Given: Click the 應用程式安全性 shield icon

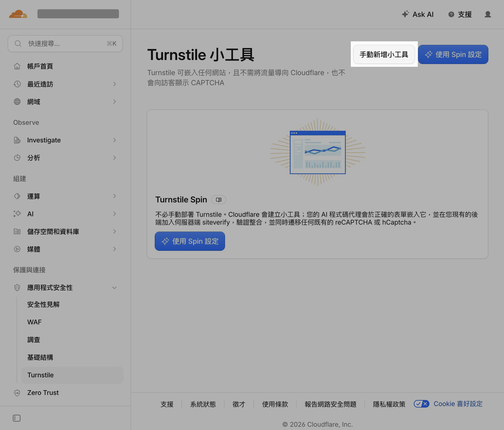Looking at the screenshot, I should [17, 288].
